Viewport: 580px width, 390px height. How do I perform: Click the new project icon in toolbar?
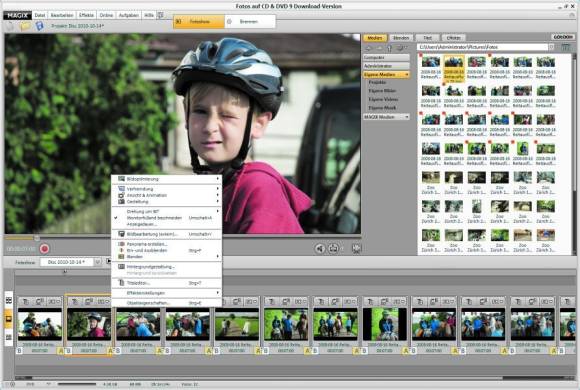(x=10, y=26)
